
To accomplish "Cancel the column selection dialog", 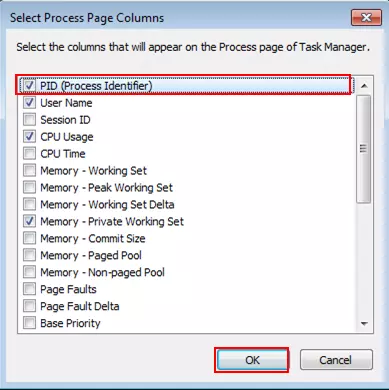I will point(336,360).
